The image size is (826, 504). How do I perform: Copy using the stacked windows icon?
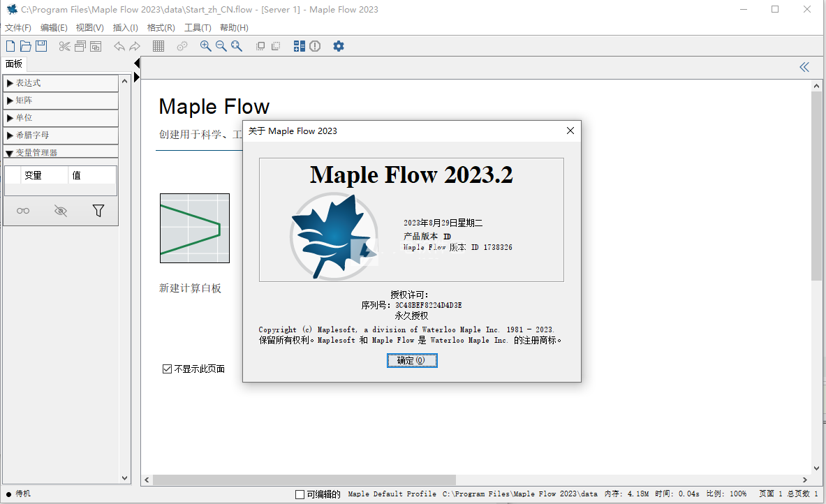[x=80, y=46]
